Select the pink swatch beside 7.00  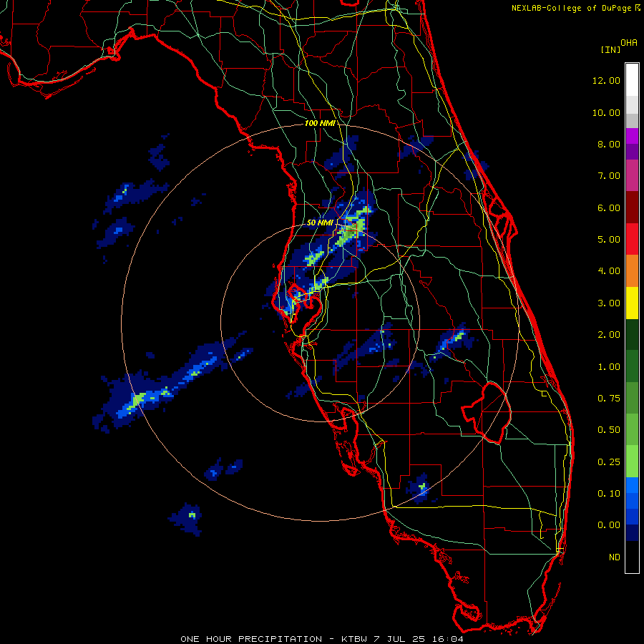click(632, 176)
